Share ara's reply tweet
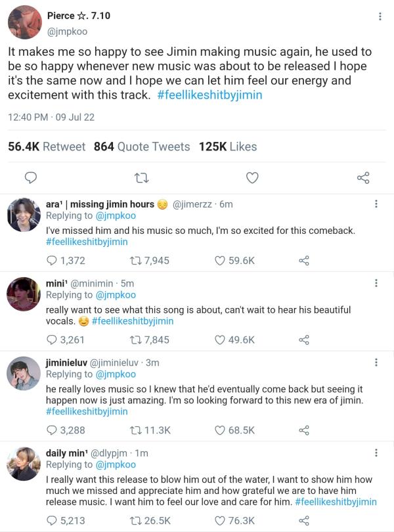 304,261
